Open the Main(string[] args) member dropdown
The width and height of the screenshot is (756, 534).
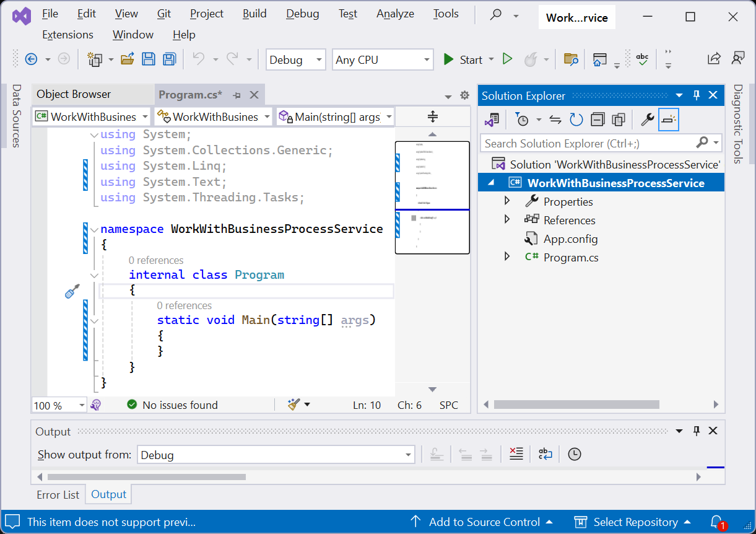(336, 116)
